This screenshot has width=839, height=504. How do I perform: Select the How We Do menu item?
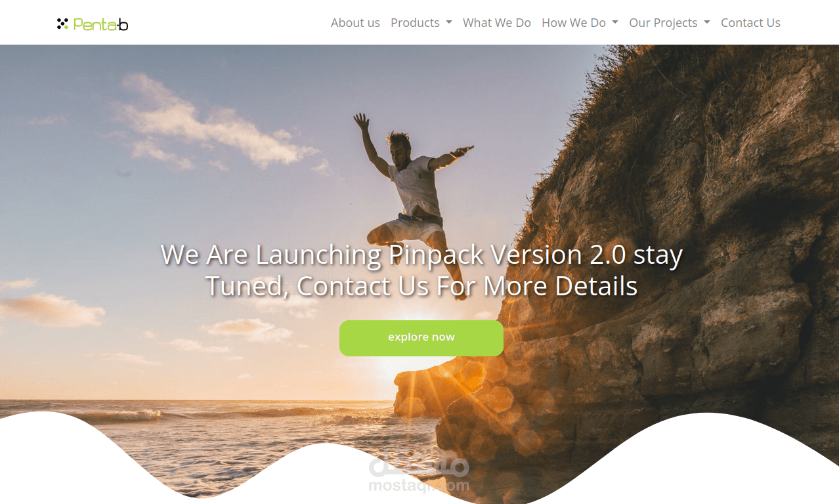pos(574,22)
